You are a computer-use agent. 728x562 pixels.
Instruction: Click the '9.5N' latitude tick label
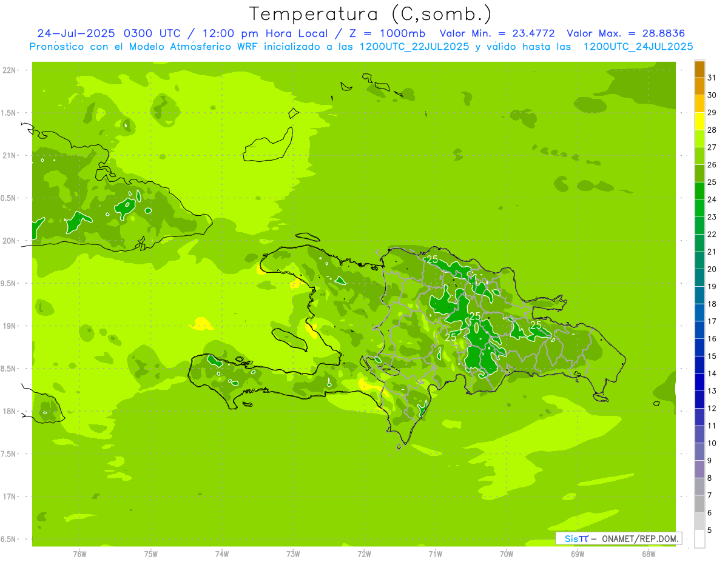(x=8, y=283)
